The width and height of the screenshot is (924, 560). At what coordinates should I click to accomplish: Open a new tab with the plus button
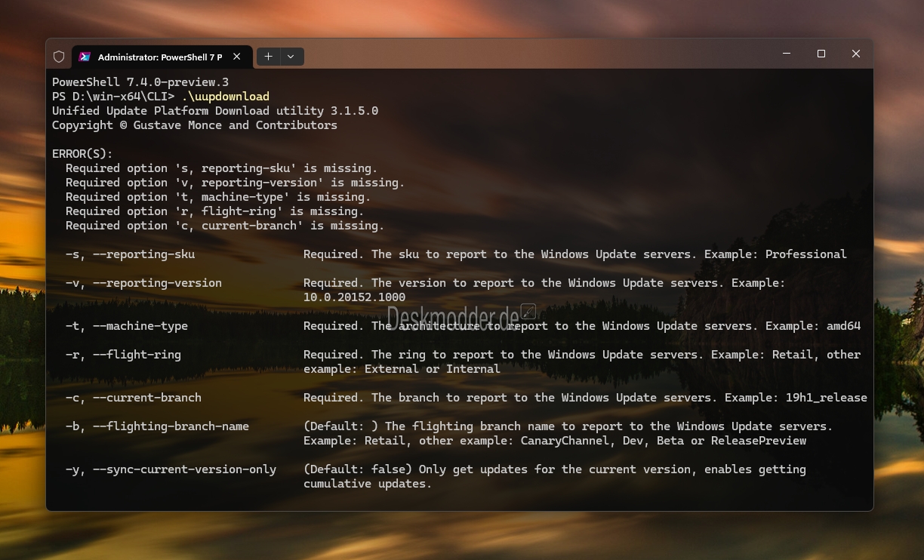tap(268, 57)
